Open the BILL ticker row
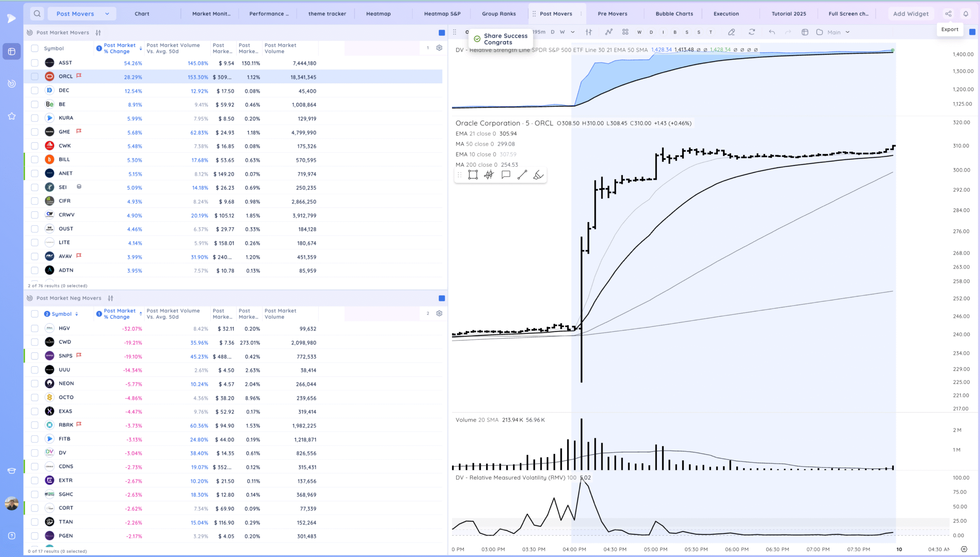 coord(233,160)
